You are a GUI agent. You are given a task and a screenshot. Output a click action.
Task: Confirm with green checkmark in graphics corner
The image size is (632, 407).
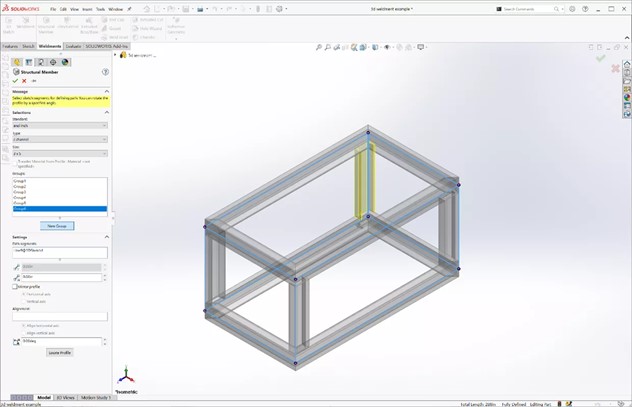(x=601, y=59)
